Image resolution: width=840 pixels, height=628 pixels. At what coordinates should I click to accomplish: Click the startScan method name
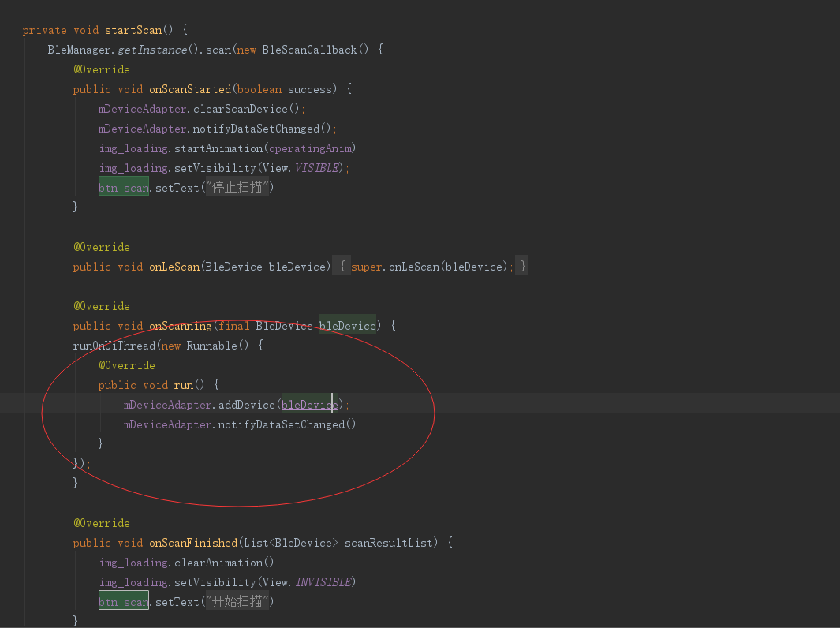[134, 29]
